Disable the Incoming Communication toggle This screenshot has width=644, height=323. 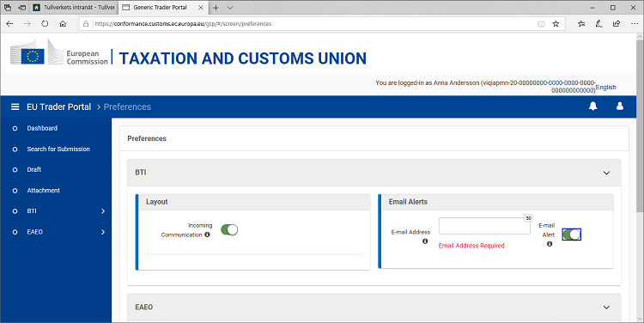[x=229, y=229]
